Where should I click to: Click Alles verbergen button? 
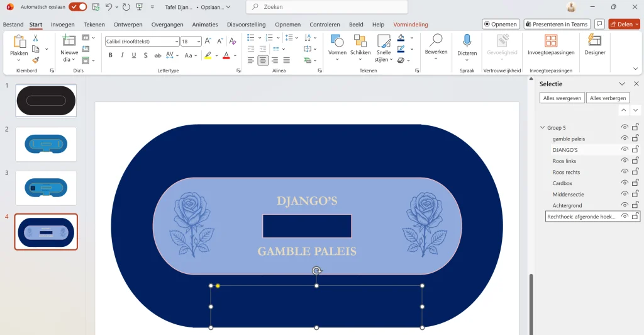coord(608,98)
